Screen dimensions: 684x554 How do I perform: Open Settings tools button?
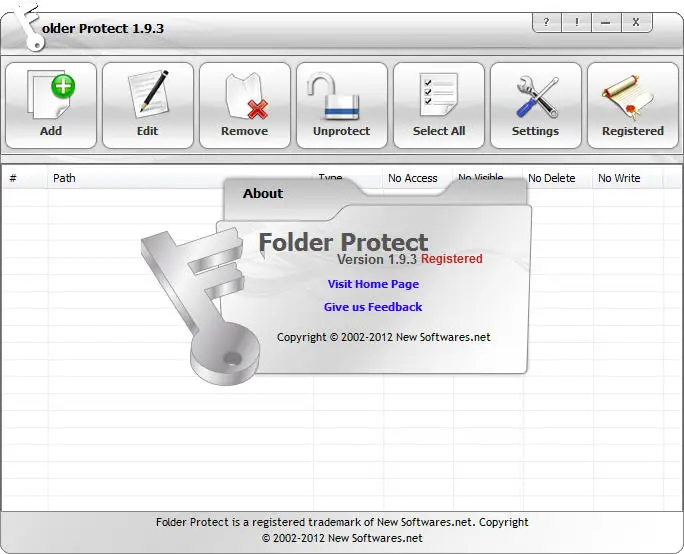click(536, 105)
